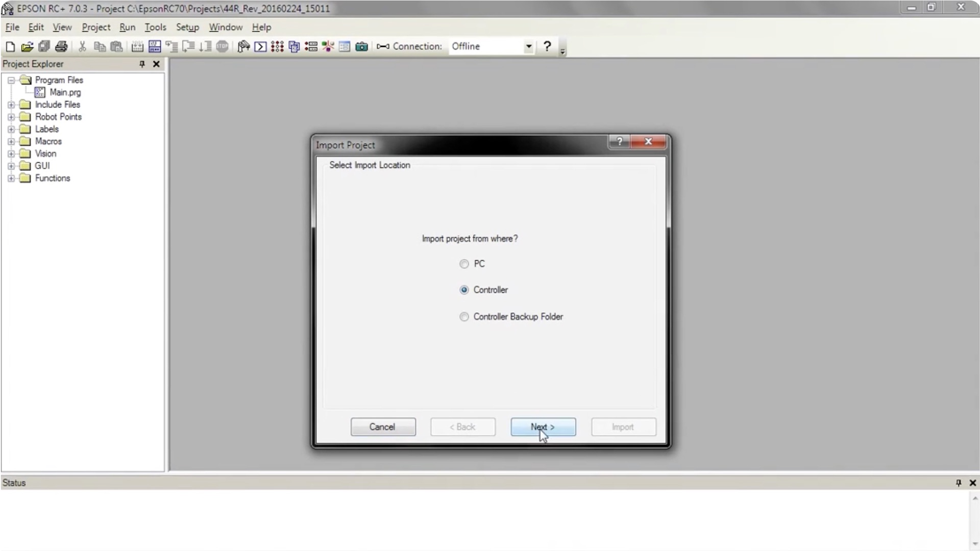The image size is (980, 551).
Task: Click the Status pane vertical scrollbar
Action: (x=975, y=520)
